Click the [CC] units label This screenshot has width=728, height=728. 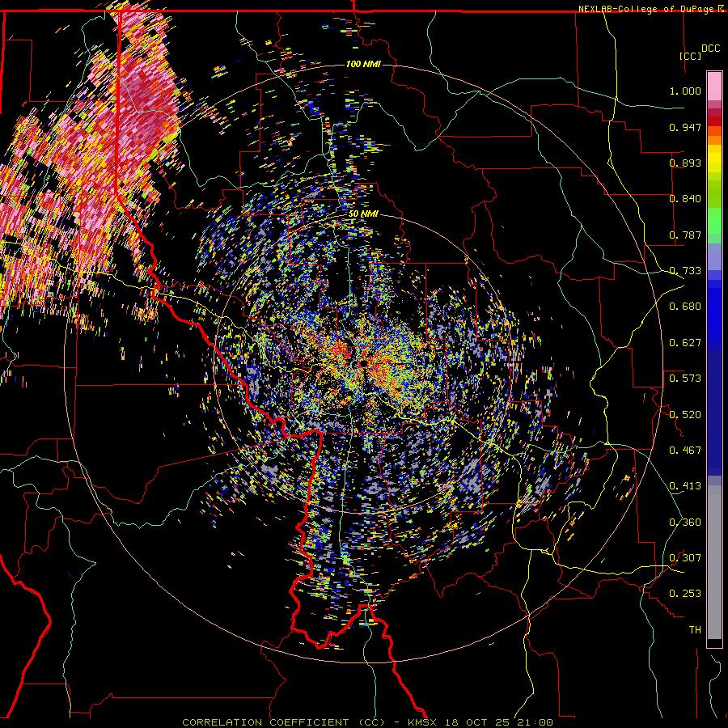click(690, 56)
